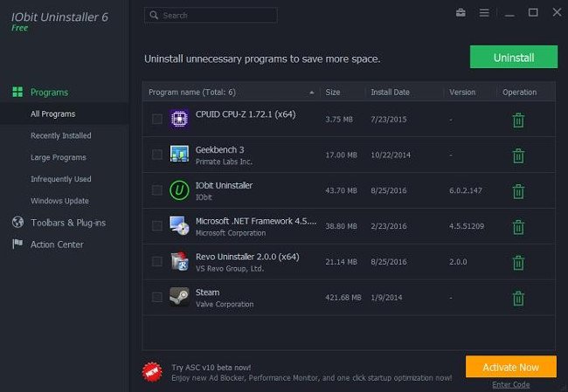Click the 1/9/2014 install date
568x392 pixels.
click(386, 298)
